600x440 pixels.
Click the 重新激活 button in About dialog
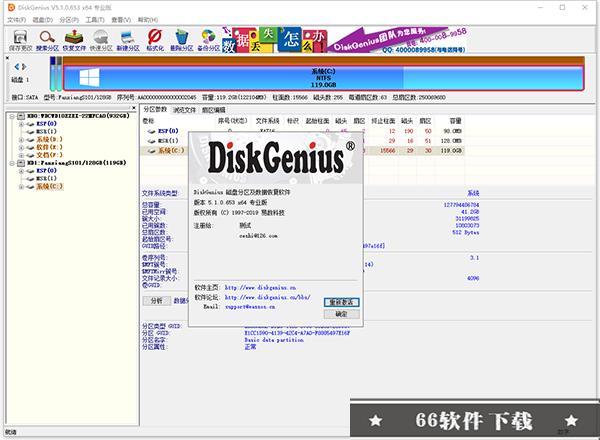coord(341,303)
